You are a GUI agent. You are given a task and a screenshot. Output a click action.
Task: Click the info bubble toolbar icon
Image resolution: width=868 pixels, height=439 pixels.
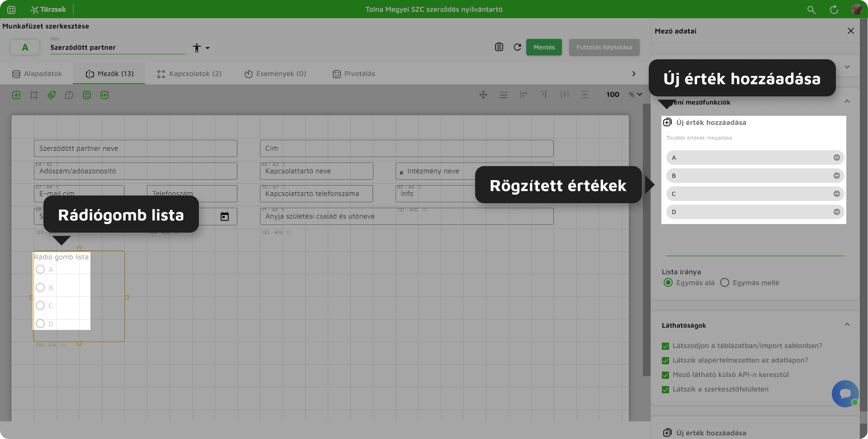69,95
